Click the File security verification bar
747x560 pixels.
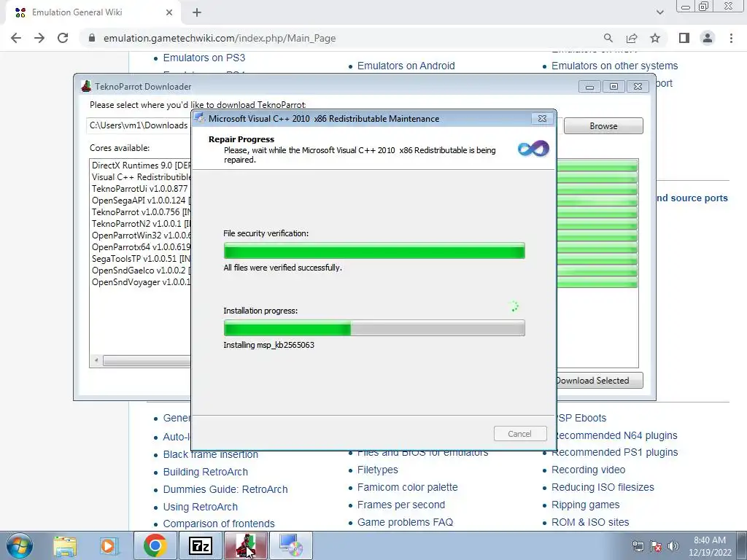tap(374, 251)
